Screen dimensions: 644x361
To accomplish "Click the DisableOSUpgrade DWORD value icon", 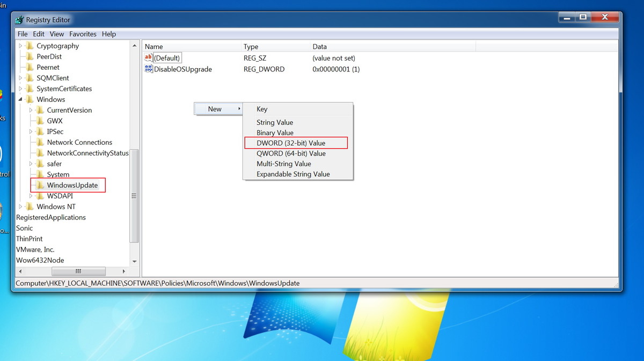I will (149, 69).
